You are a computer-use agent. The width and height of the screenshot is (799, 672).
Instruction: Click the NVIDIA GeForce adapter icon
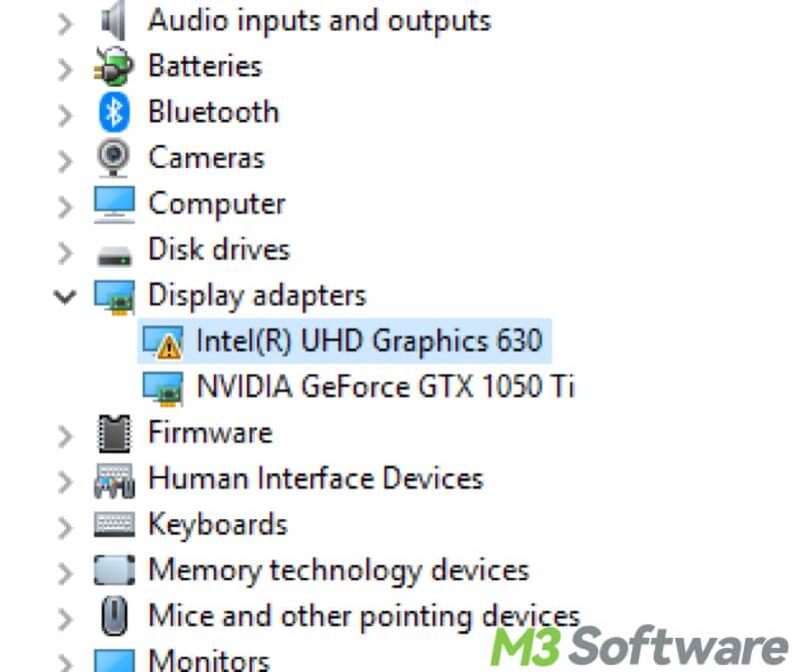click(163, 388)
